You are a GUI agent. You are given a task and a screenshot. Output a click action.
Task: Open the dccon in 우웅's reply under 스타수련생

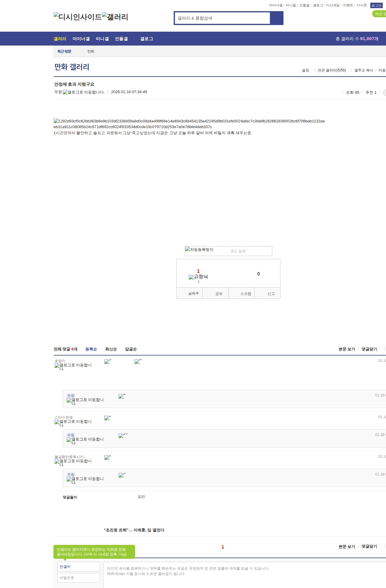click(123, 436)
